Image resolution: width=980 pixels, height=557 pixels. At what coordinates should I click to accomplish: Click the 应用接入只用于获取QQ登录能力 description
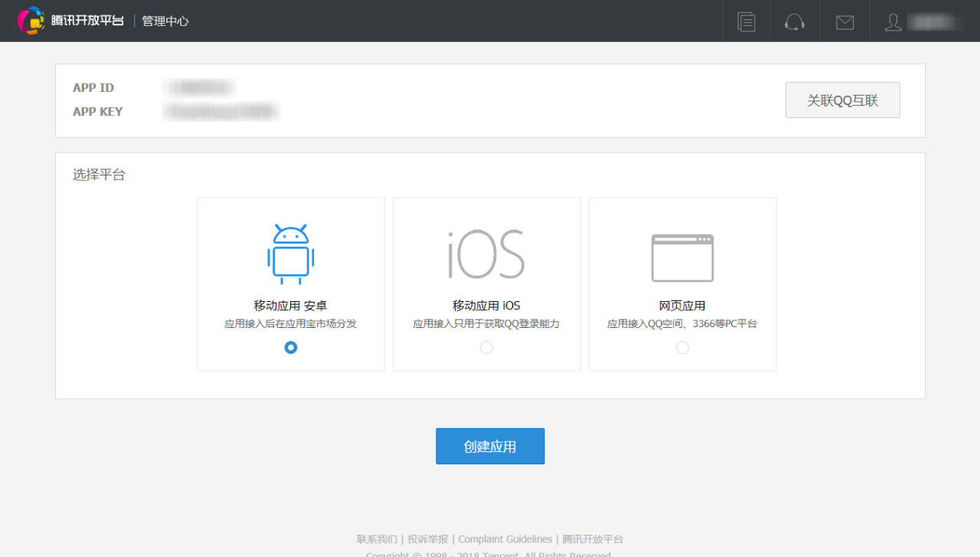coord(486,324)
